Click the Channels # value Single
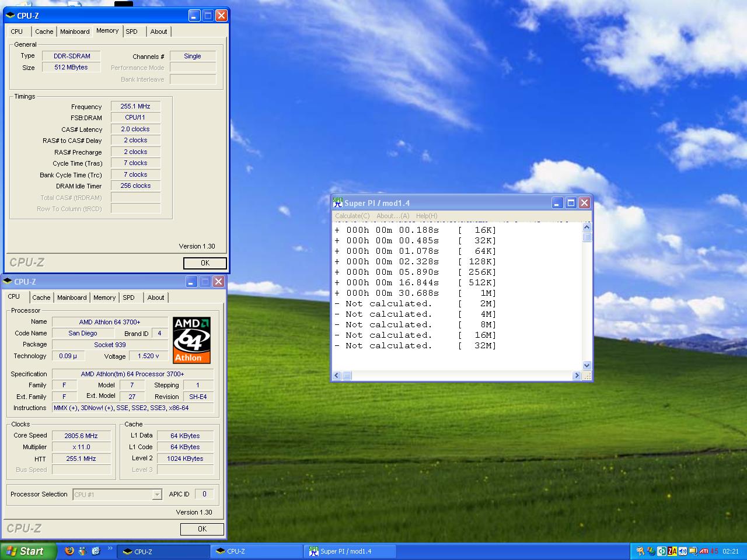The height and width of the screenshot is (560, 747). (193, 56)
